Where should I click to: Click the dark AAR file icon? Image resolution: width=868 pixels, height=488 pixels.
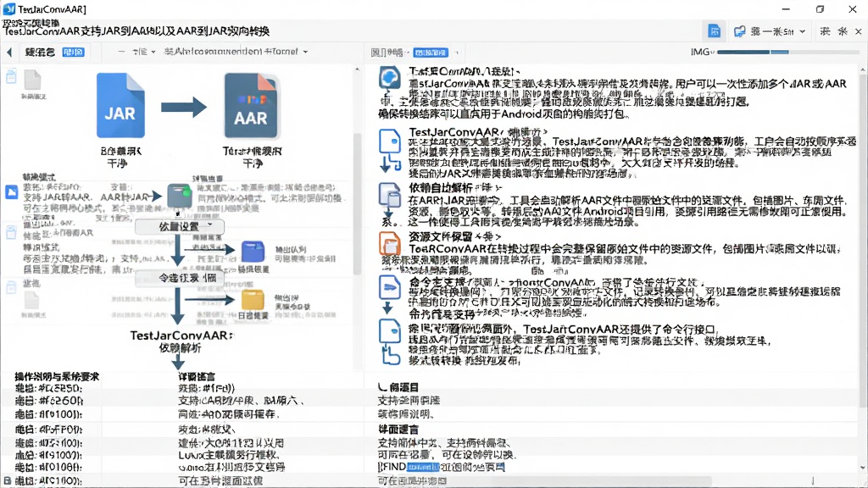[x=251, y=106]
